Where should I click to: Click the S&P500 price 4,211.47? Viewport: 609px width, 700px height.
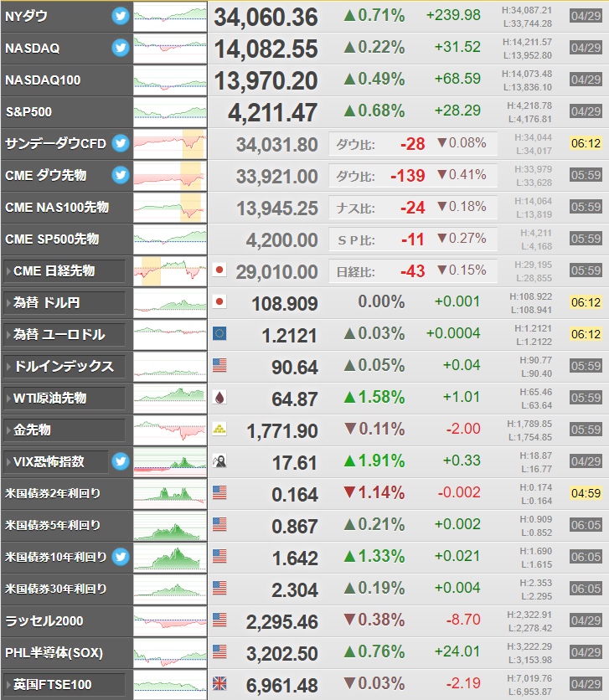coord(273,113)
